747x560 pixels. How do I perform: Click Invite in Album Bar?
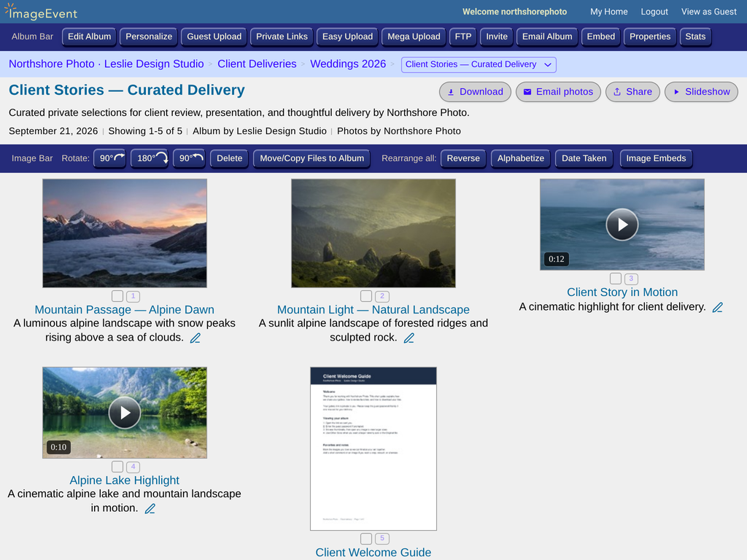(496, 36)
